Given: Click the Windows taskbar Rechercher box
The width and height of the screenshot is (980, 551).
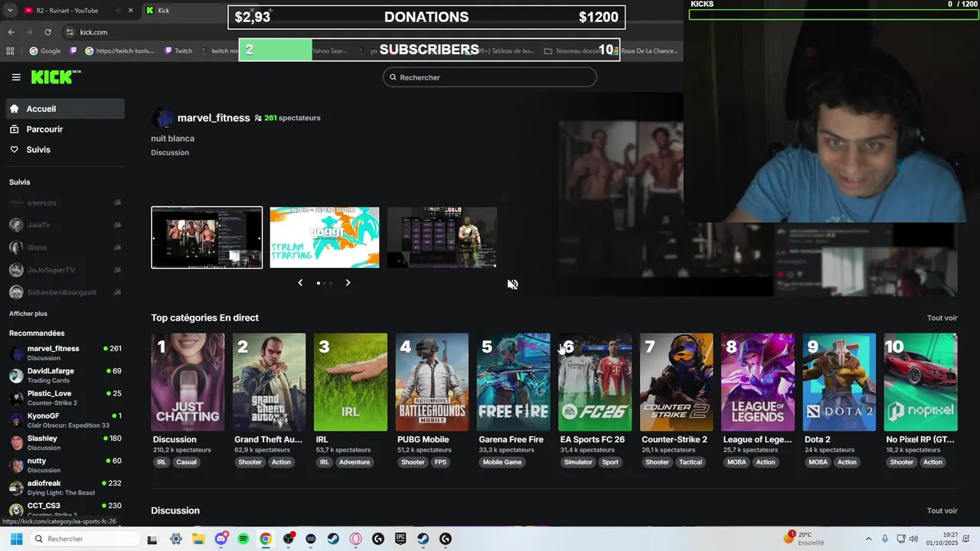Looking at the screenshot, I should (84, 539).
